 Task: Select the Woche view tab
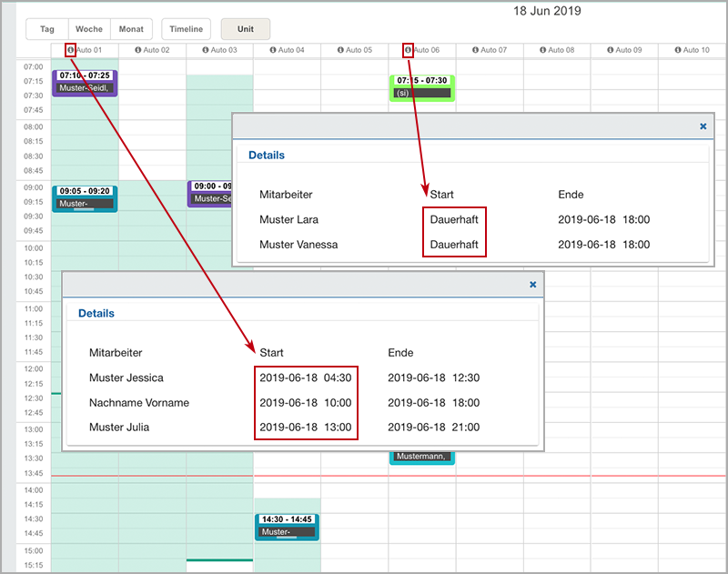(x=88, y=29)
